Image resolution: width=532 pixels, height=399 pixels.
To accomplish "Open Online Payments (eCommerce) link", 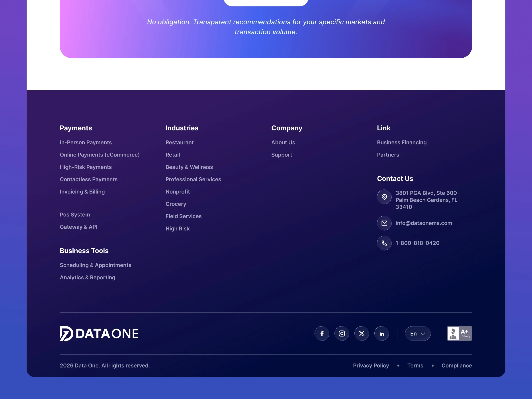I will [x=100, y=155].
